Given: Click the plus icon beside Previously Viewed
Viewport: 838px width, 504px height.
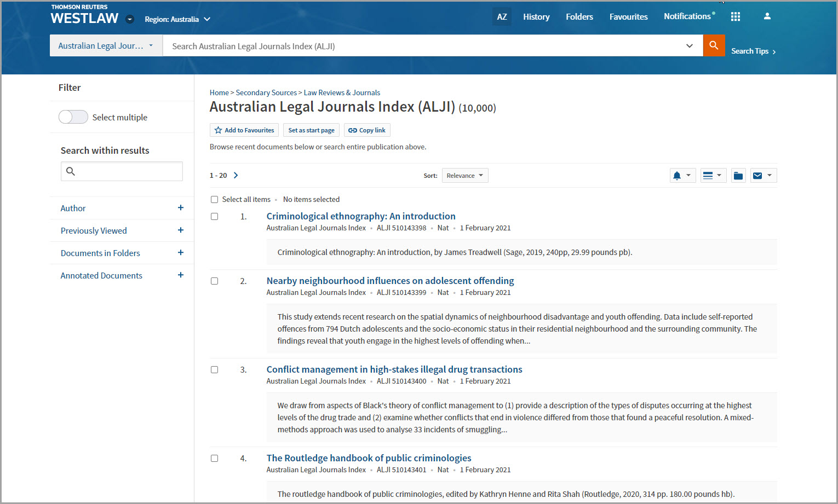Looking at the screenshot, I should 181,230.
